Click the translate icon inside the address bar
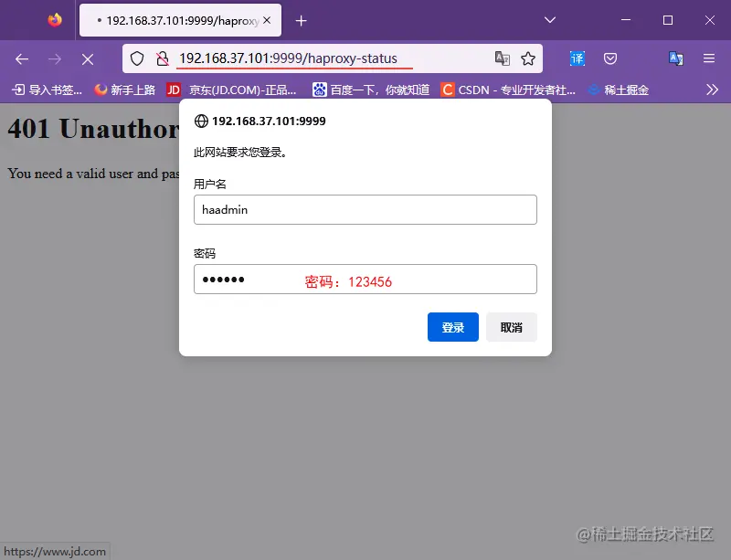Screen dimensions: 731x560 pos(503,58)
